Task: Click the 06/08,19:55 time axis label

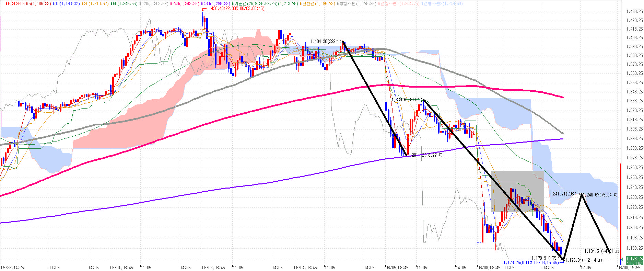Action: pos(629,268)
